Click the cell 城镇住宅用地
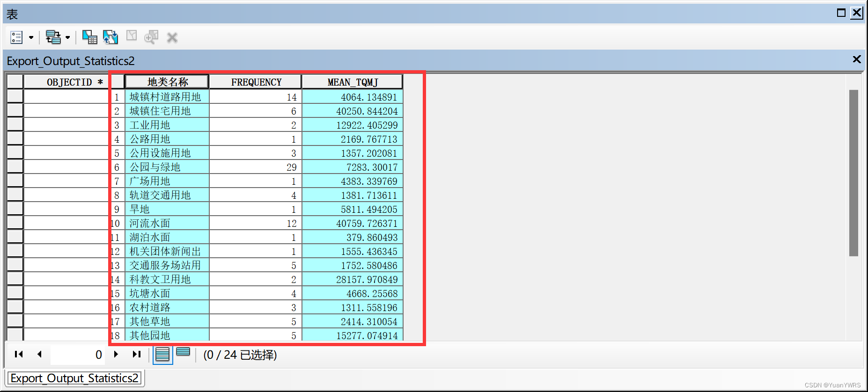The height and width of the screenshot is (392, 868). tap(167, 111)
